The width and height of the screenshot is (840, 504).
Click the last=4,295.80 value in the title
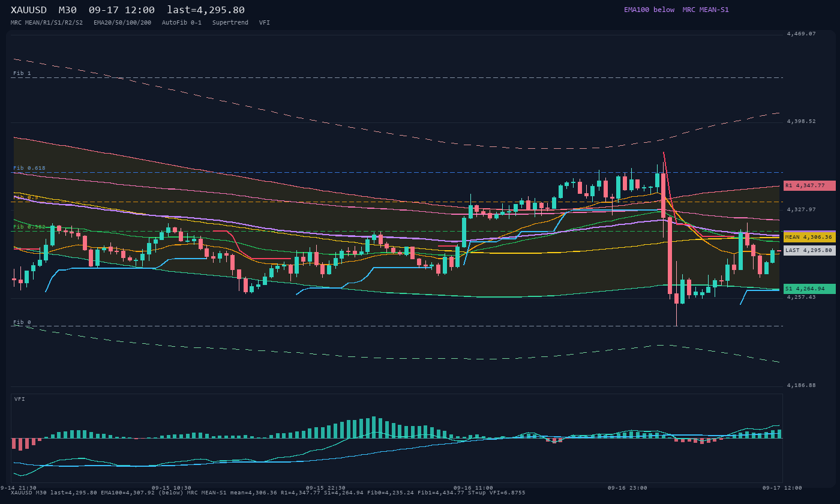click(206, 10)
